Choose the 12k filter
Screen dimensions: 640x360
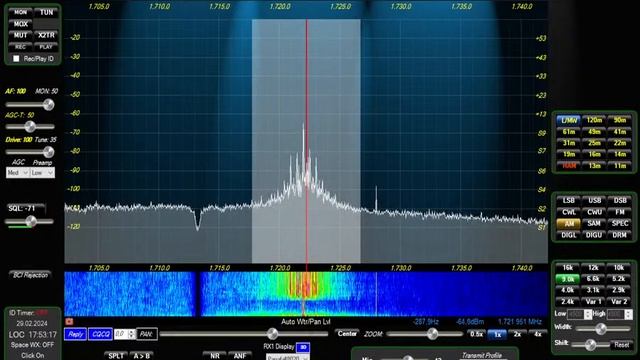point(593,268)
